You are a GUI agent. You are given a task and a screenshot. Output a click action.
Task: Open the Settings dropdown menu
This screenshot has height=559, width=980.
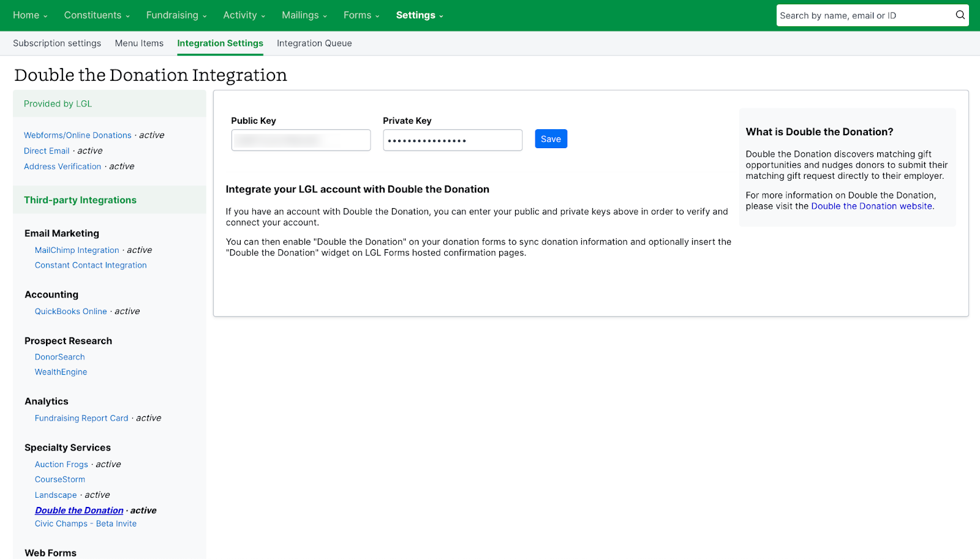pyautogui.click(x=420, y=15)
